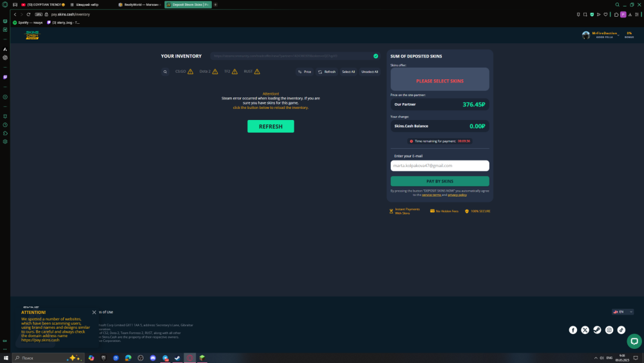This screenshot has height=363, width=644.
Task: Open the live chat bubble
Action: (x=634, y=341)
